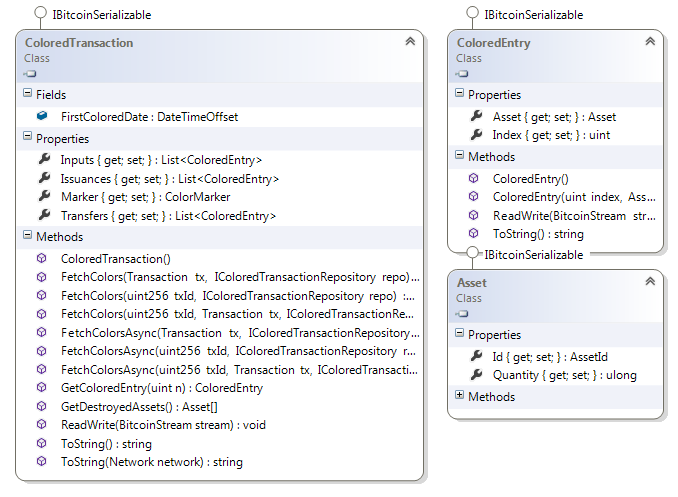This screenshot has height=497, width=678.
Task: Expand the Methods section in Asset
Action: click(459, 397)
